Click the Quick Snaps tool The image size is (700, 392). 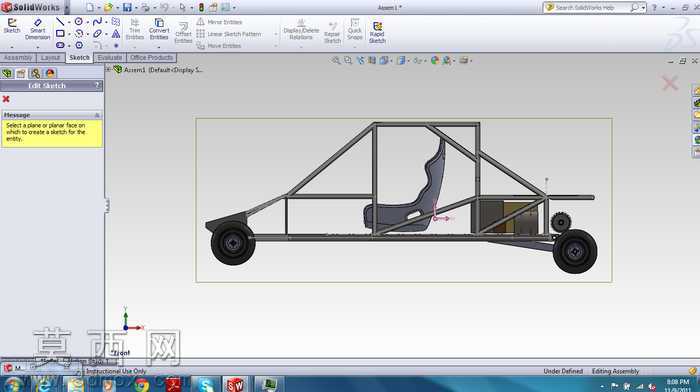coord(354,29)
